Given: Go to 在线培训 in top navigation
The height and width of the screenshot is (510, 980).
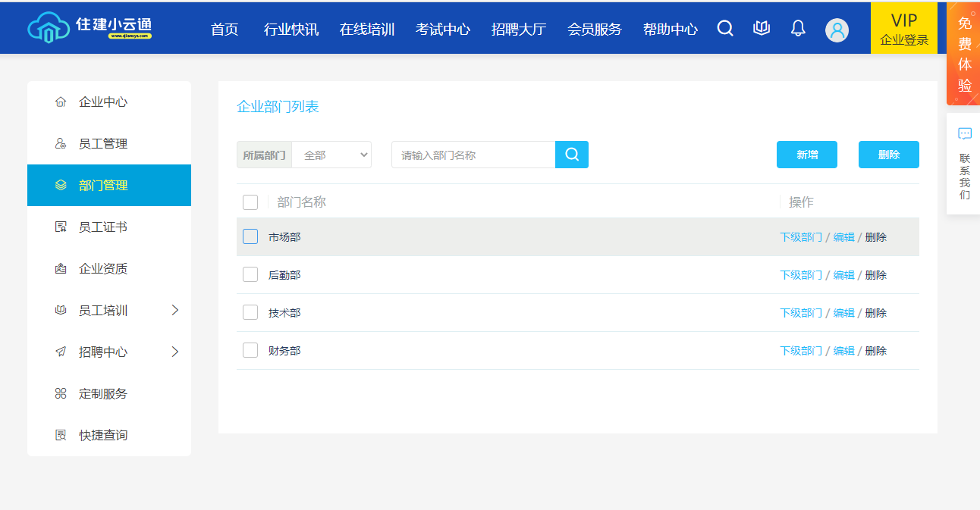Looking at the screenshot, I should coord(367,30).
